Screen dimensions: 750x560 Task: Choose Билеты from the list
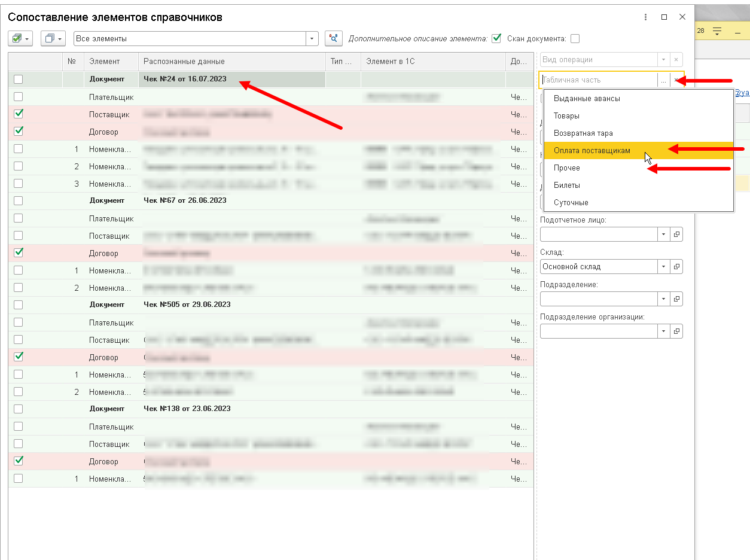point(638,185)
